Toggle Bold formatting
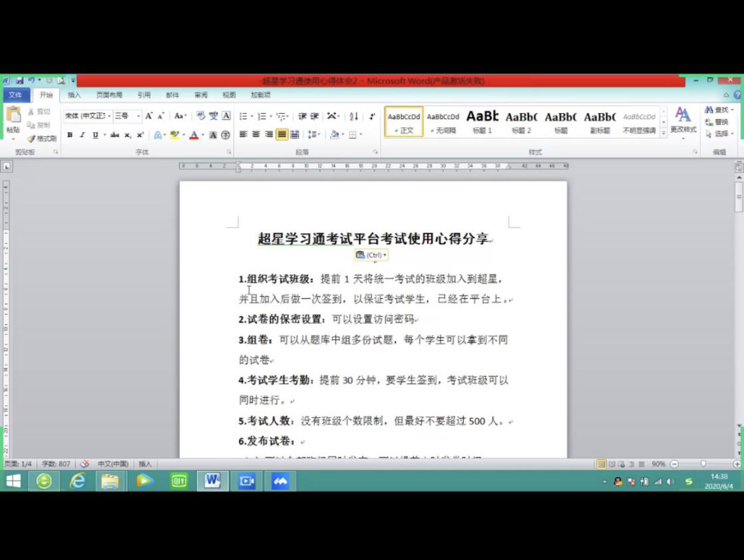Image resolution: width=744 pixels, height=560 pixels. pyautogui.click(x=70, y=135)
